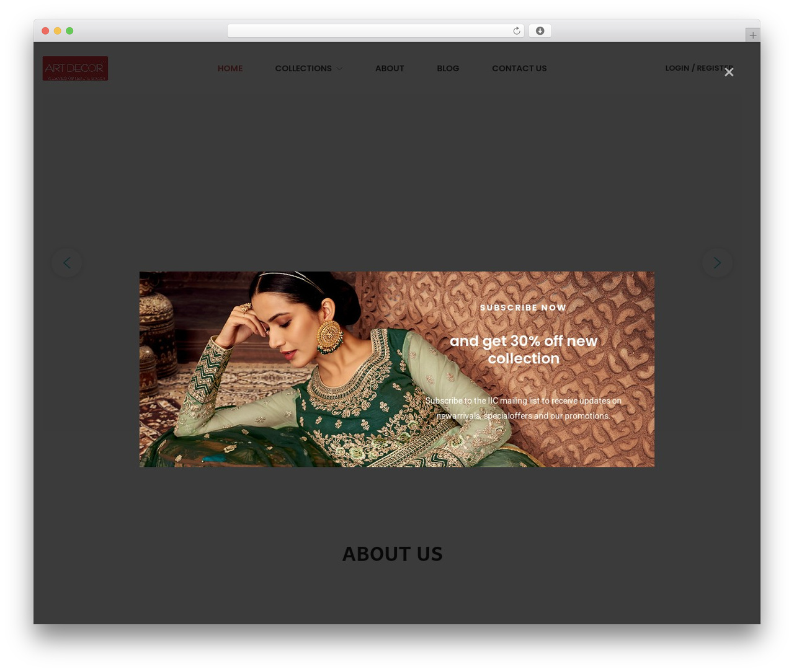The image size is (794, 672).
Task: Click the 'SUBSCRIBE NOW' heading text
Action: [x=523, y=307]
